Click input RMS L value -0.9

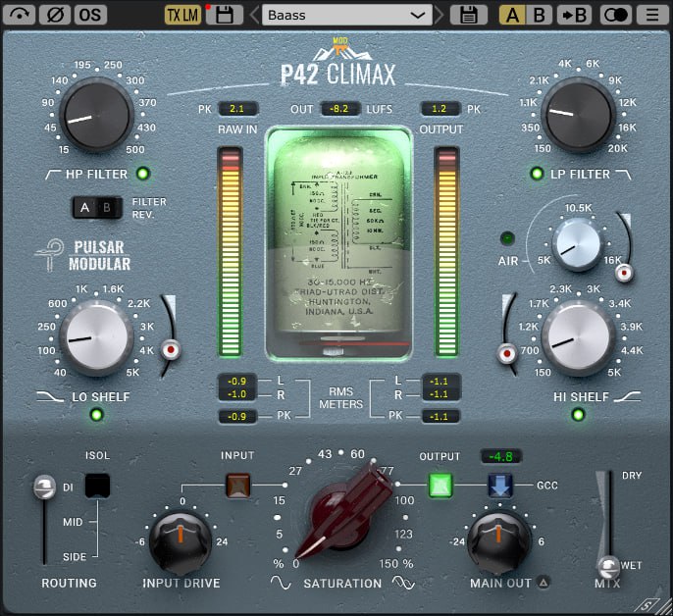(237, 381)
